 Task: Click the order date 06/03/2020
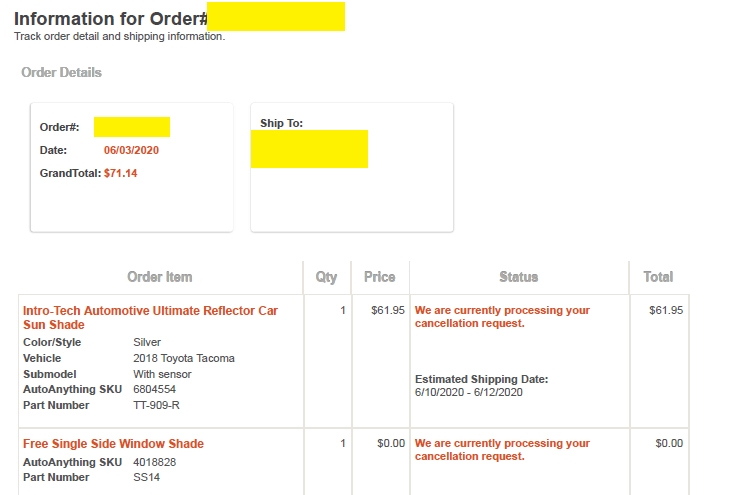[x=131, y=150]
